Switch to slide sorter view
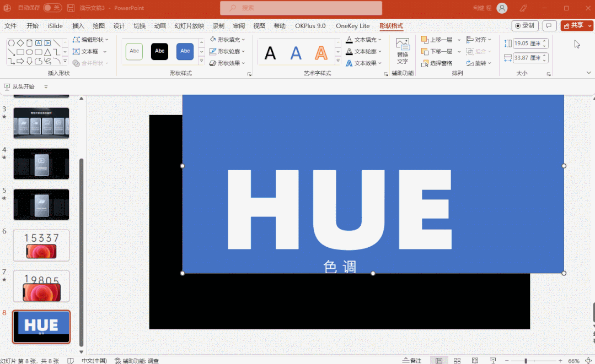 457,361
